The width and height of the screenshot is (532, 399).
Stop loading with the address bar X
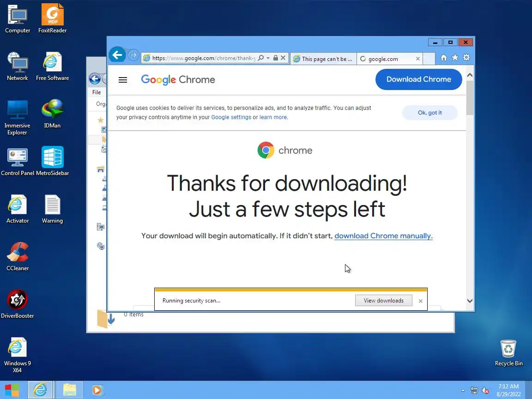tap(283, 58)
